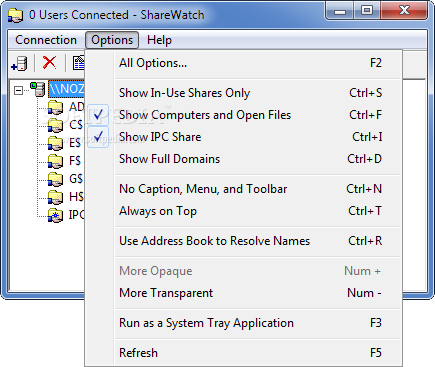
Task: Open All Options... menu entry
Action: click(243, 63)
